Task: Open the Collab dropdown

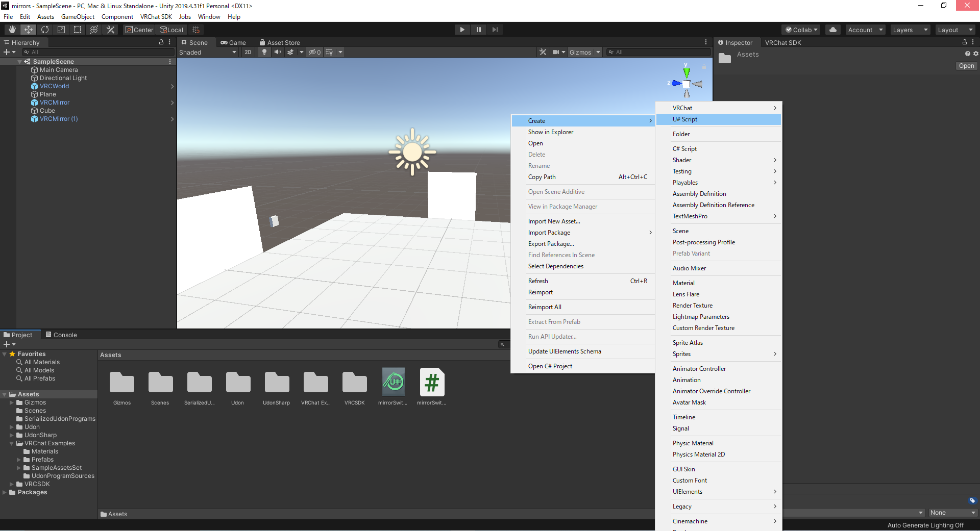Action: point(801,30)
